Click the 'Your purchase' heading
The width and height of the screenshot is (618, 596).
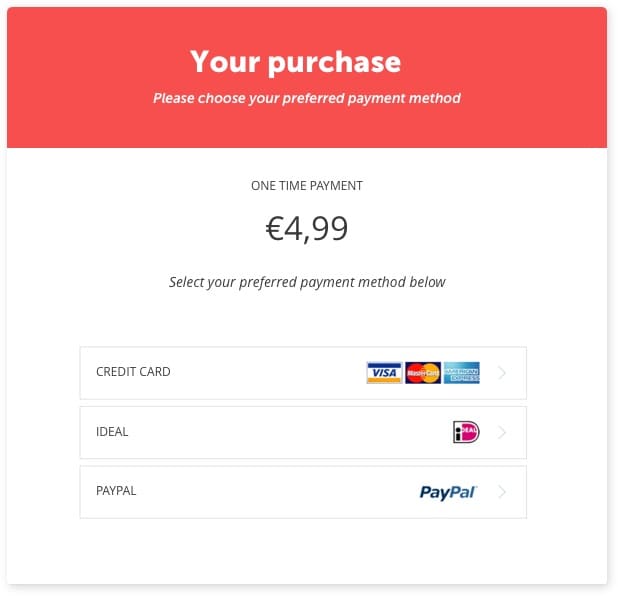296,62
